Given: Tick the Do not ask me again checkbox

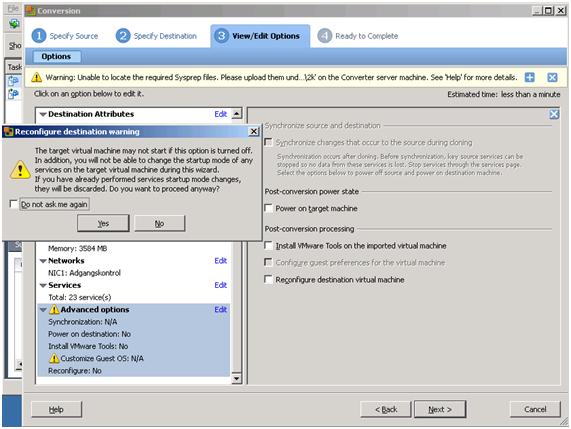Looking at the screenshot, I should pos(13,204).
